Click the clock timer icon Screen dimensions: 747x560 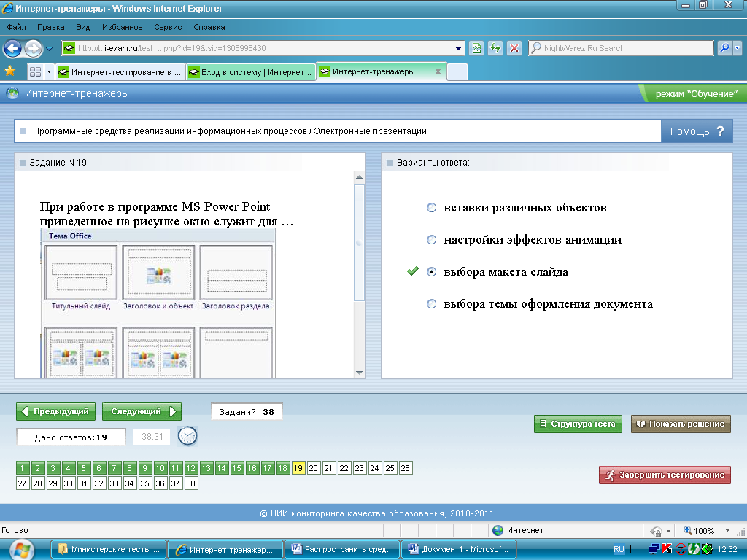(187, 436)
